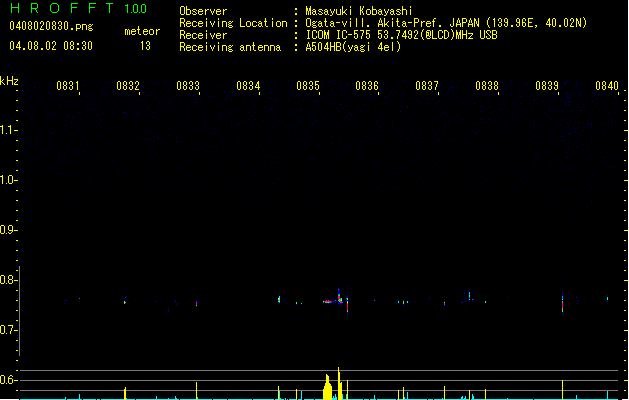Click time marker 0837

pyautogui.click(x=427, y=86)
